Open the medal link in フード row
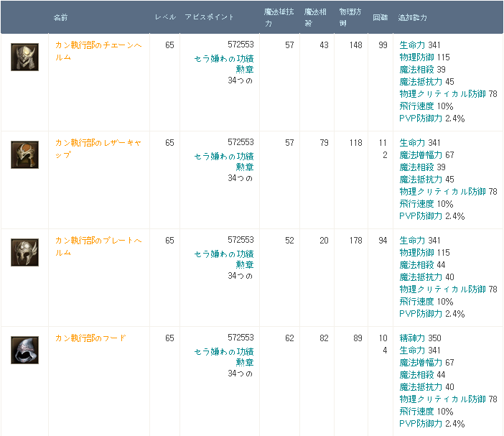 224,357
